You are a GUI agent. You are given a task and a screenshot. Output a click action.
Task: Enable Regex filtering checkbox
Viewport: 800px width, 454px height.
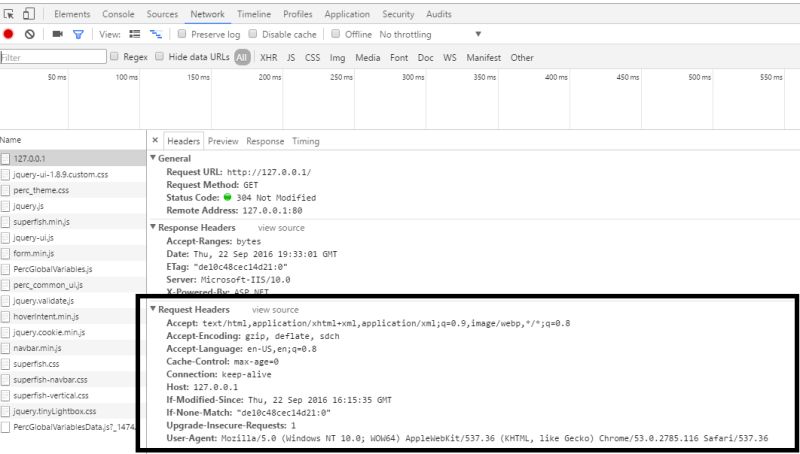coord(114,57)
